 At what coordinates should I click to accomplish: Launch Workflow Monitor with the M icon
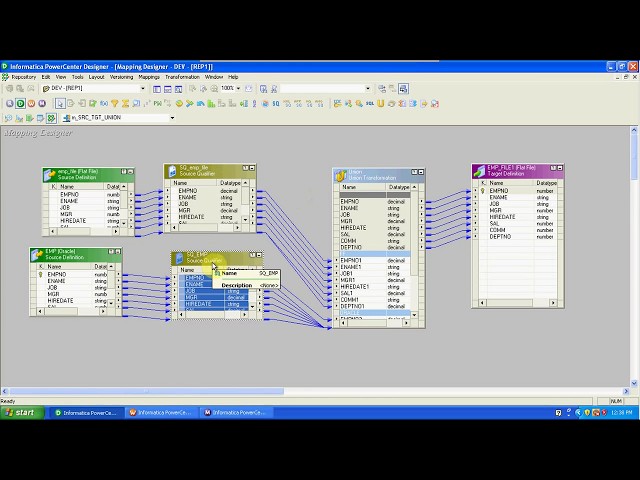(x=42, y=104)
